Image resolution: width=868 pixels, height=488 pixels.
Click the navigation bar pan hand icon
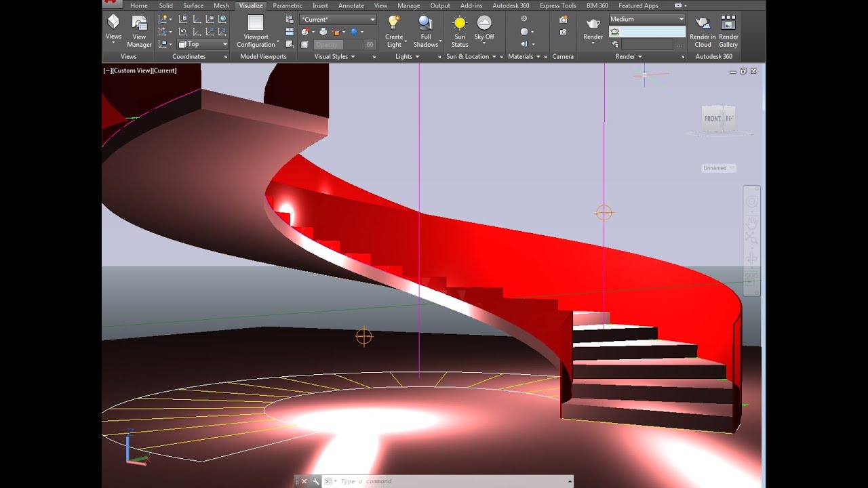[751, 222]
